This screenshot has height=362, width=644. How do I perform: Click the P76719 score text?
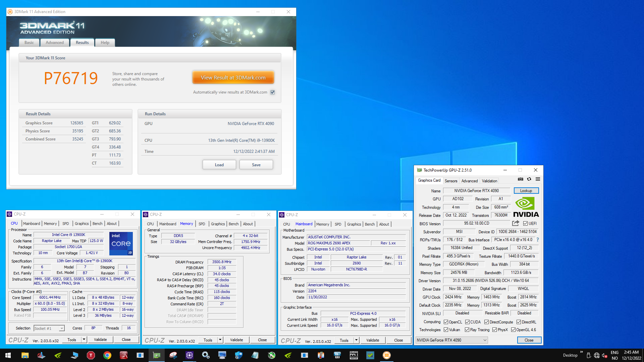(71, 78)
